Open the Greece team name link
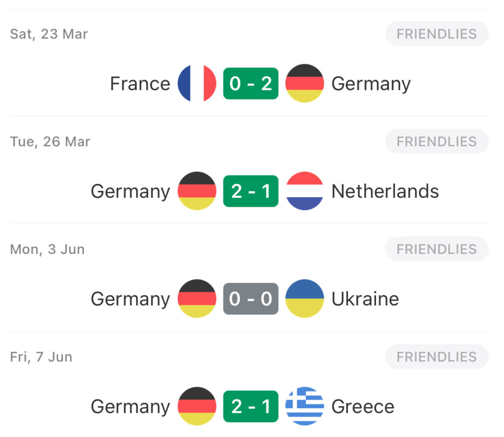The width and height of the screenshot is (504, 437). [363, 407]
